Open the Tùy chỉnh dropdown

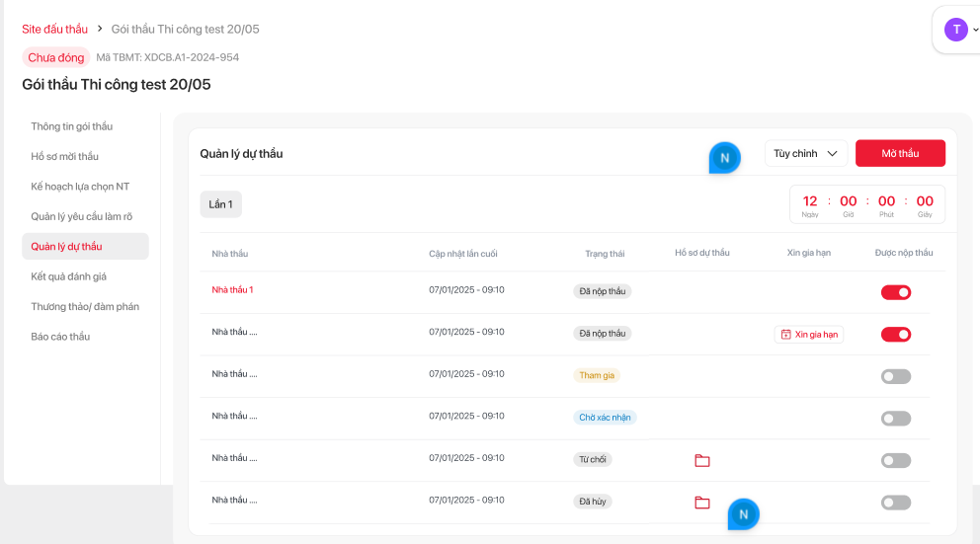pyautogui.click(x=805, y=153)
